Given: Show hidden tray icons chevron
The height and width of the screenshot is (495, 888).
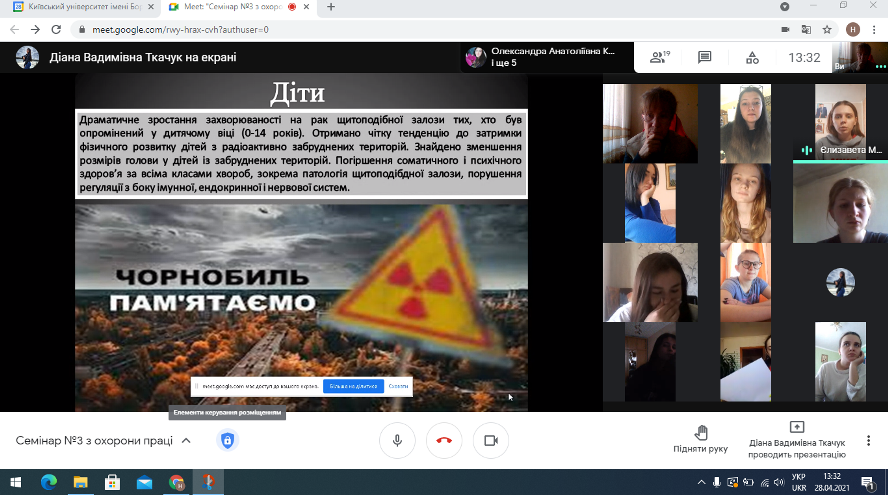Looking at the screenshot, I should [x=701, y=482].
